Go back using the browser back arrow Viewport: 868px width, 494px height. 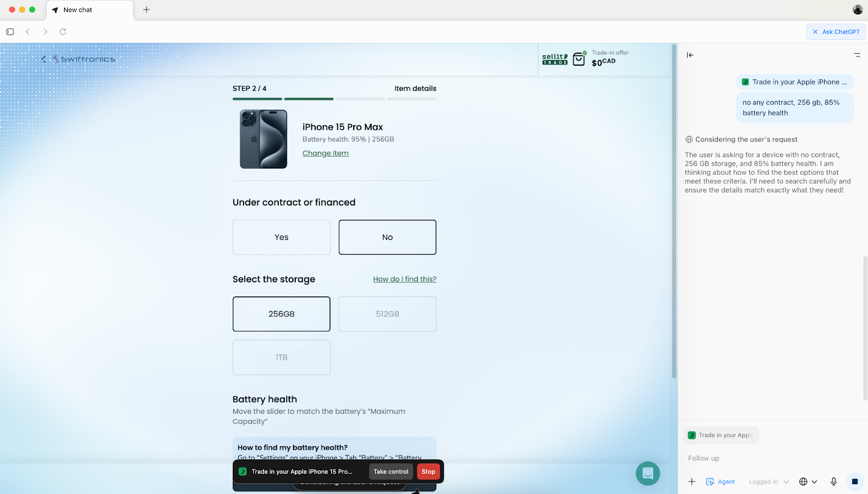(28, 31)
